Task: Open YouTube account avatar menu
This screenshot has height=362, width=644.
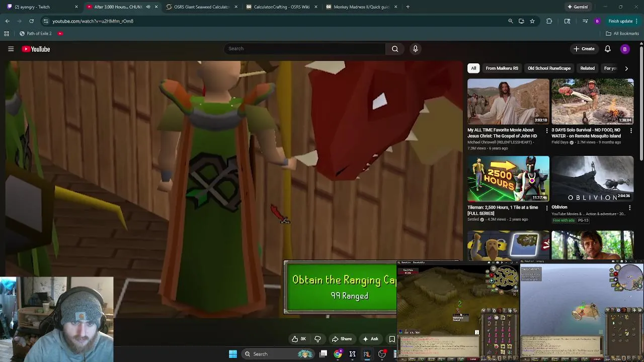Action: tap(625, 49)
